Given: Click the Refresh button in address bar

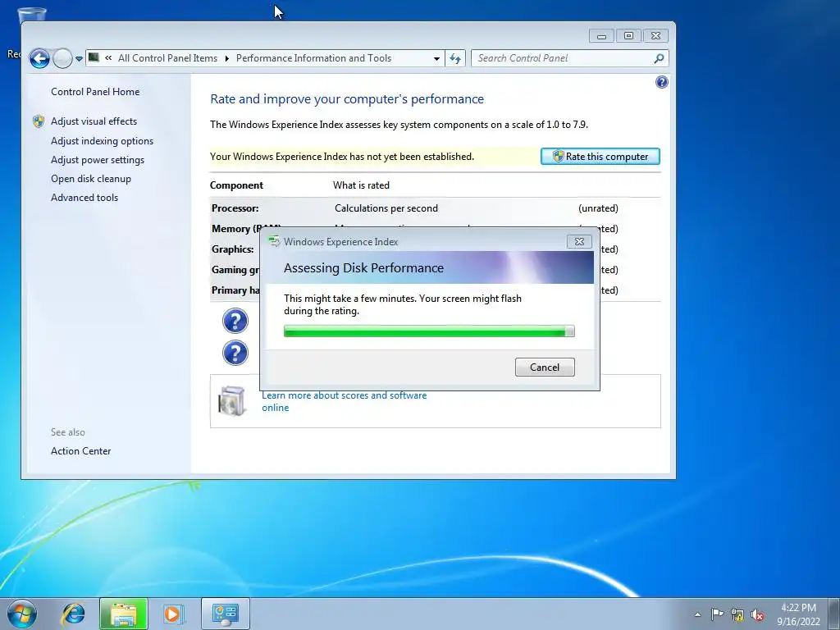Looking at the screenshot, I should (454, 58).
